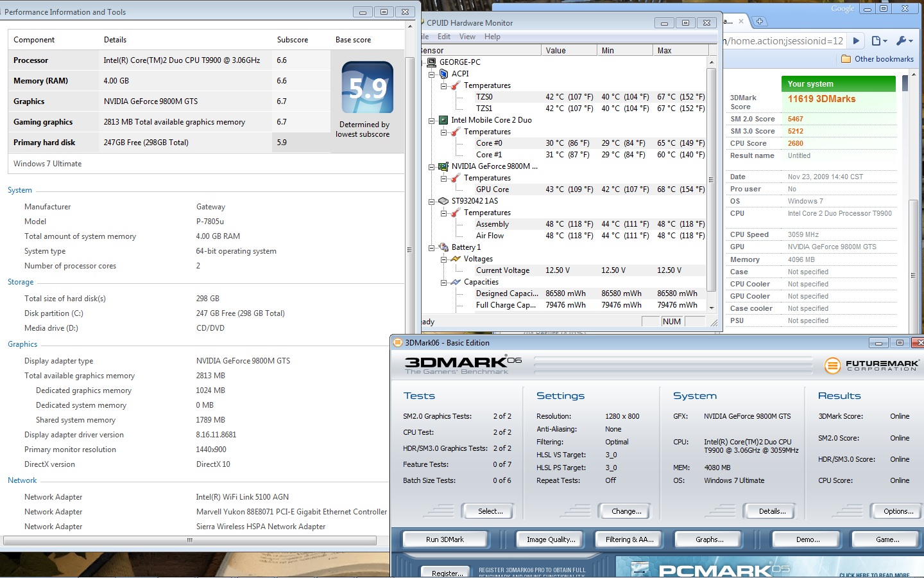Select the Primary hard disk row
The height and width of the screenshot is (578, 924).
coord(169,143)
